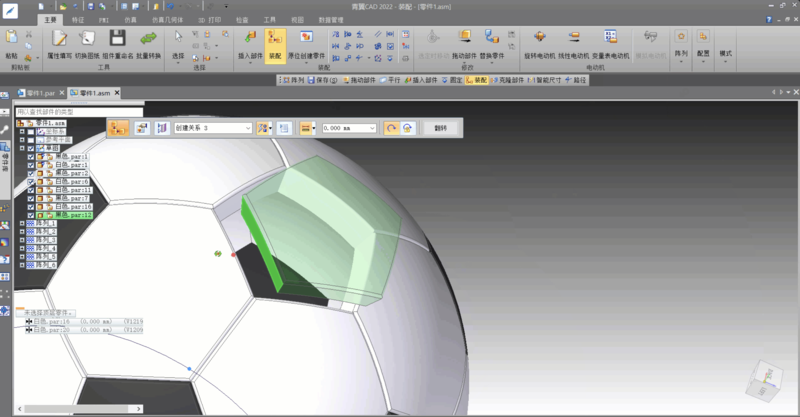The image size is (800, 417).
Task: Run the 批量转换 batch convert tool
Action: coord(148,39)
